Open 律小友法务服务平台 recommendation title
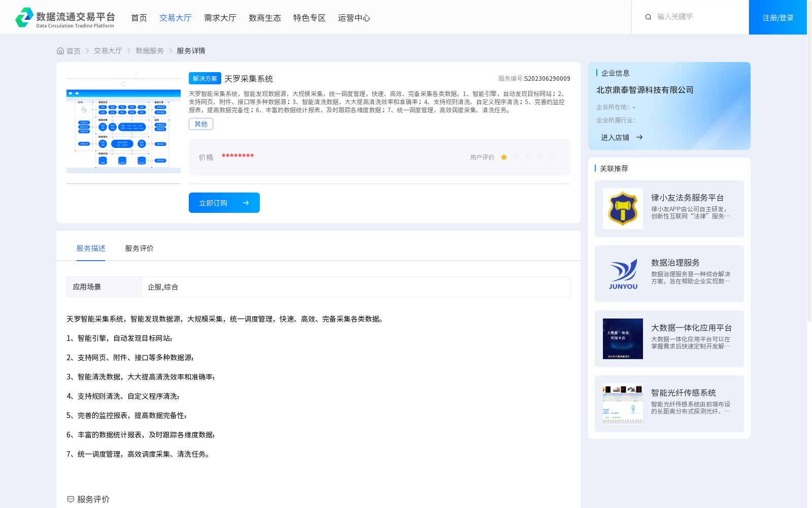Image resolution: width=812 pixels, height=508 pixels. [688, 198]
